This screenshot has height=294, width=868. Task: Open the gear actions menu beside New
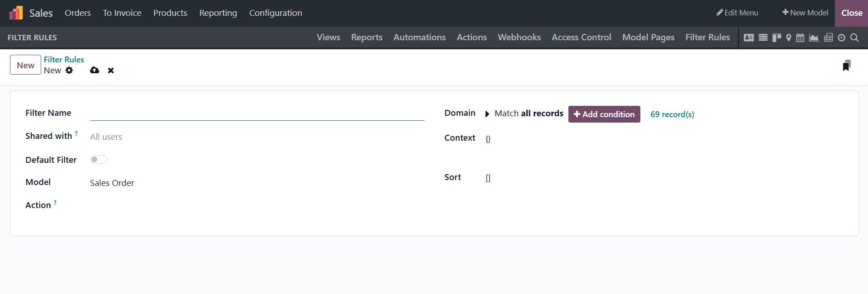[69, 70]
